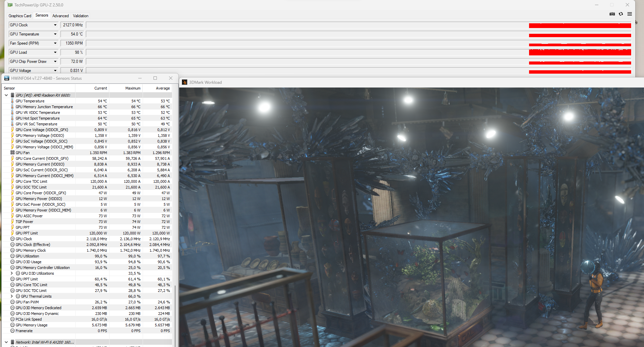
Task: Select the GPU Memory Usage row
Action: click(x=87, y=325)
